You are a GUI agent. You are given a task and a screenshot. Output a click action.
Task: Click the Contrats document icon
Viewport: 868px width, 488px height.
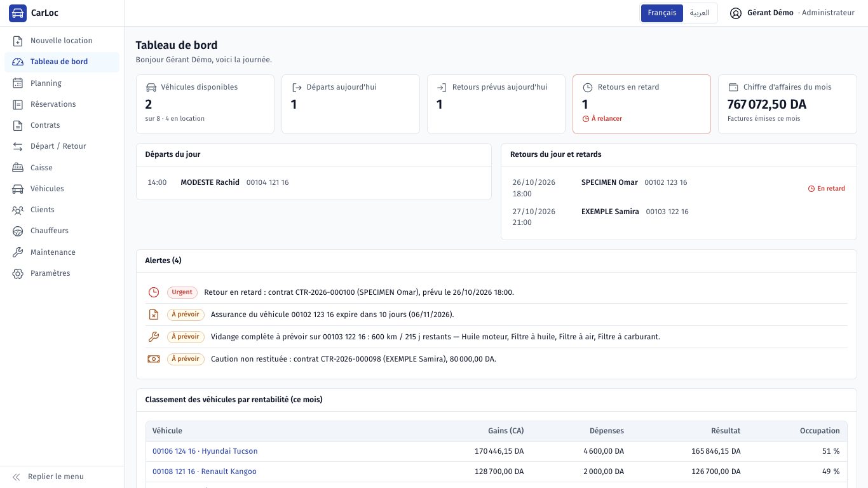[18, 125]
